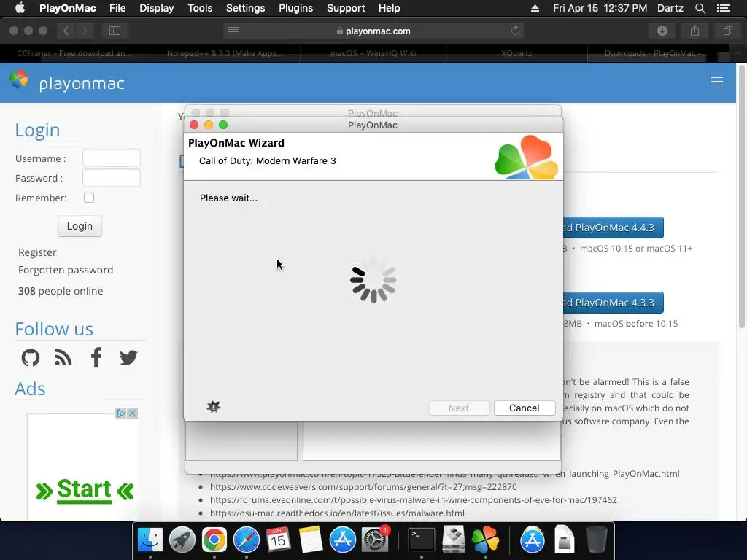Open Notes from the Dock
The image size is (747, 560).
coord(311,540)
